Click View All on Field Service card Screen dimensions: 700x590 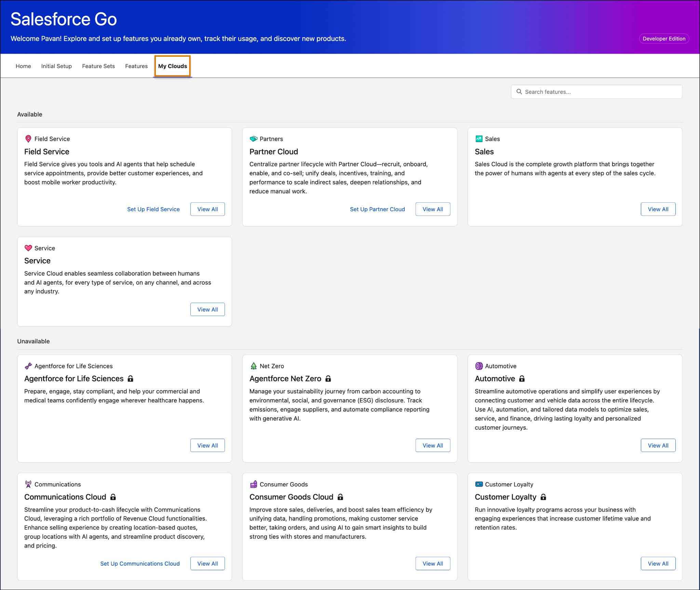(x=207, y=209)
